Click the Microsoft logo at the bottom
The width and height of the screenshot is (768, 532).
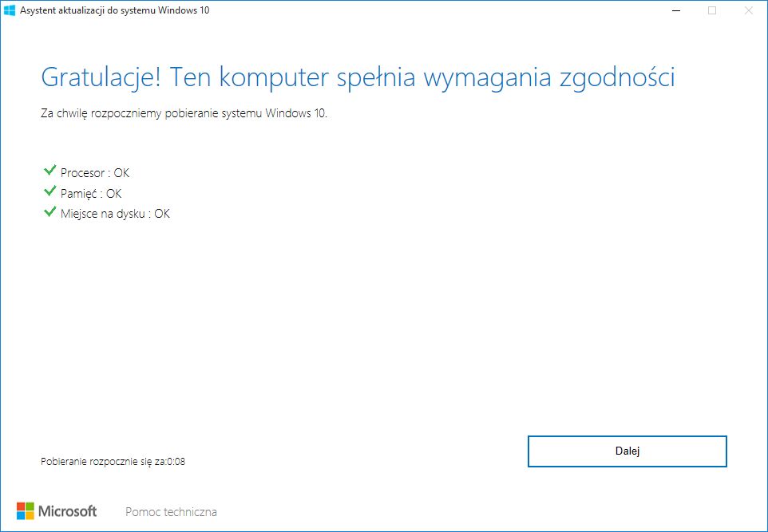click(57, 511)
